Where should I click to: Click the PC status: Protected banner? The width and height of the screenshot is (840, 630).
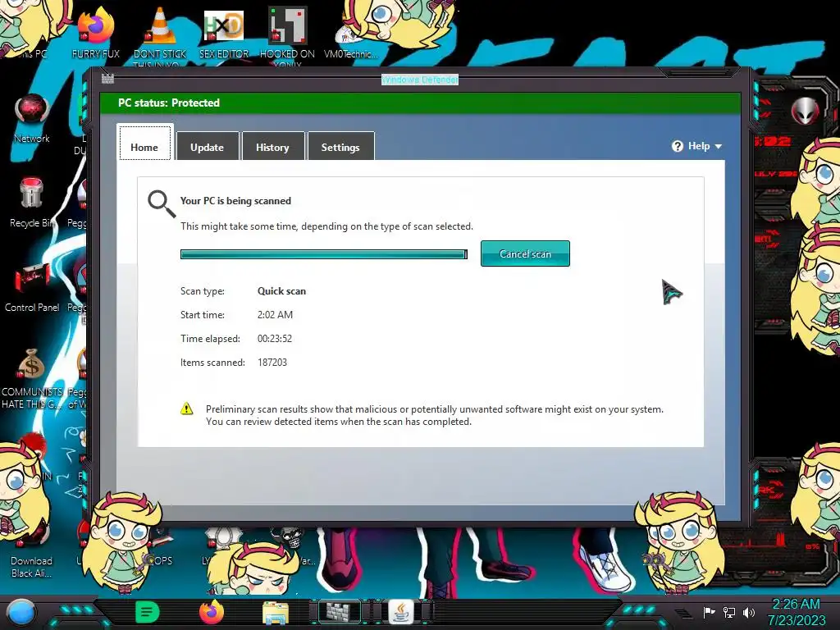421,103
